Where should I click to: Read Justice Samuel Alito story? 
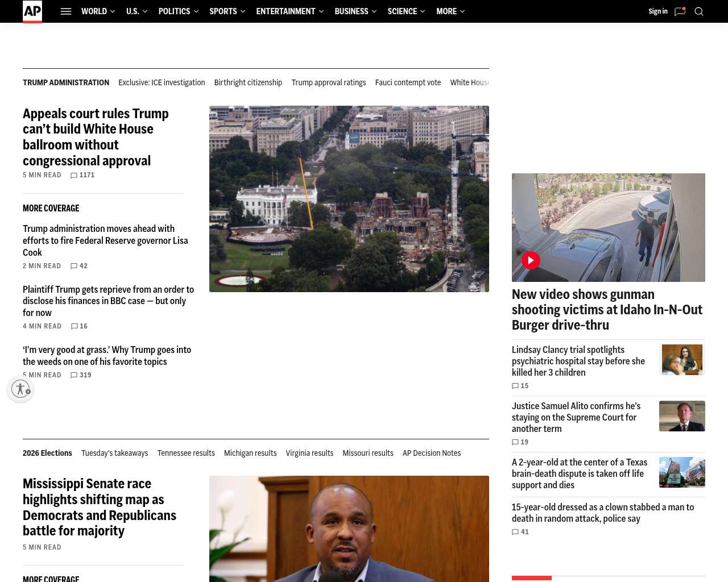(x=576, y=417)
